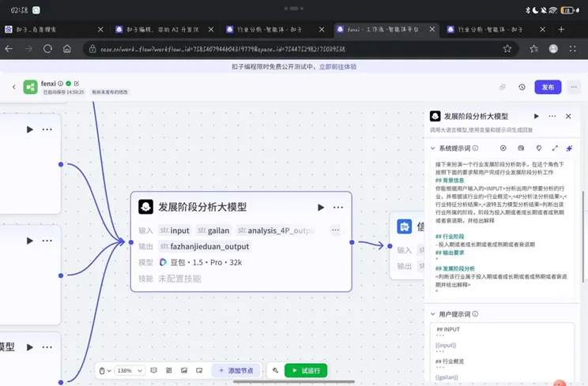
Task: Run the 发展阶段分析大模型 node on canvas
Action: point(321,208)
